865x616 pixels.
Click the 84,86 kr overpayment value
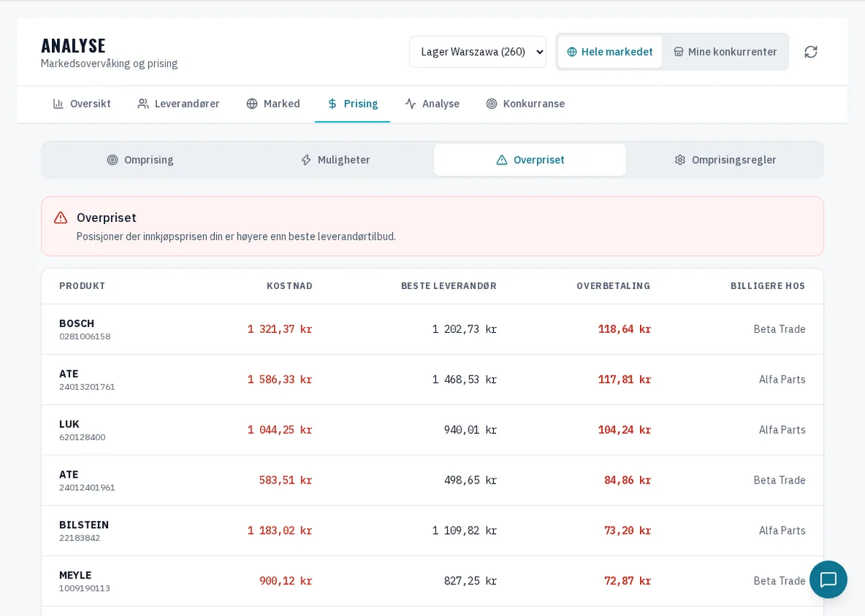pos(627,481)
